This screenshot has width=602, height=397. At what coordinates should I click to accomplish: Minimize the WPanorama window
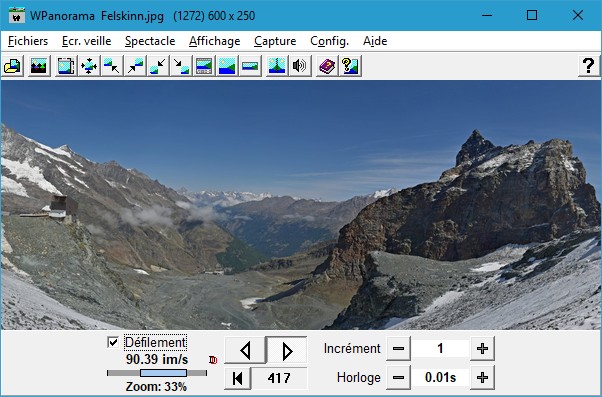[x=487, y=15]
